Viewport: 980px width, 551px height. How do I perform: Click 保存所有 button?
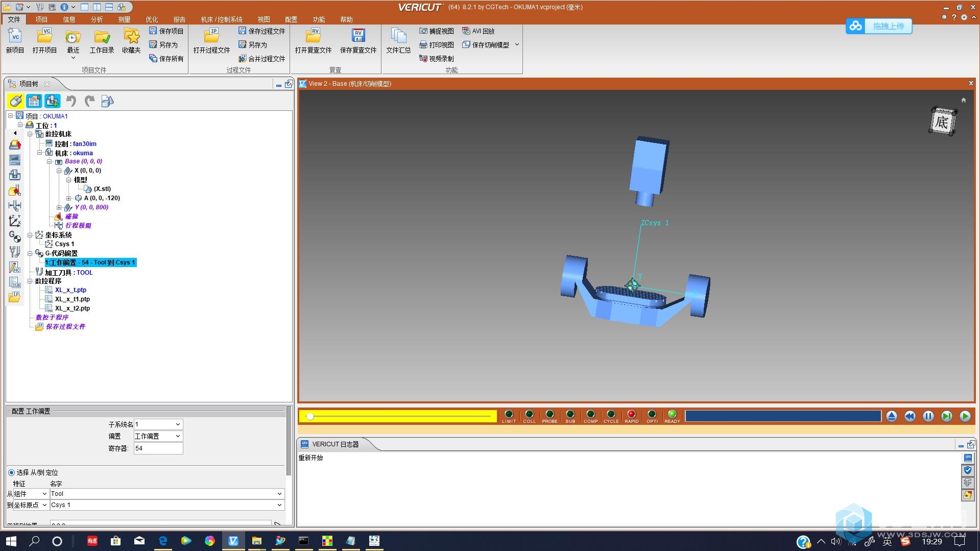click(x=166, y=59)
